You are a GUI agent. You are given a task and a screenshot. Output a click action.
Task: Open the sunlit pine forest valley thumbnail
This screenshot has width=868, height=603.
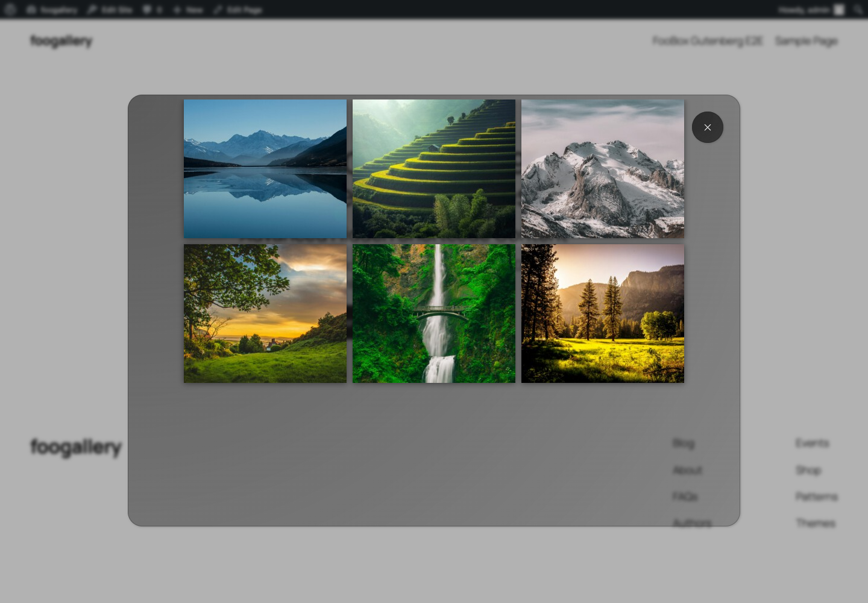pyautogui.click(x=603, y=314)
